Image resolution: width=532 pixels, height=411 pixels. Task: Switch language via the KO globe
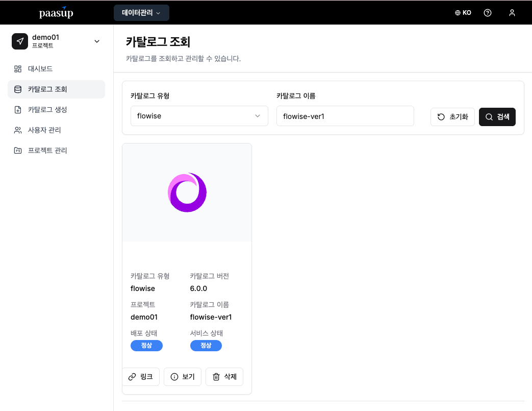tap(463, 13)
